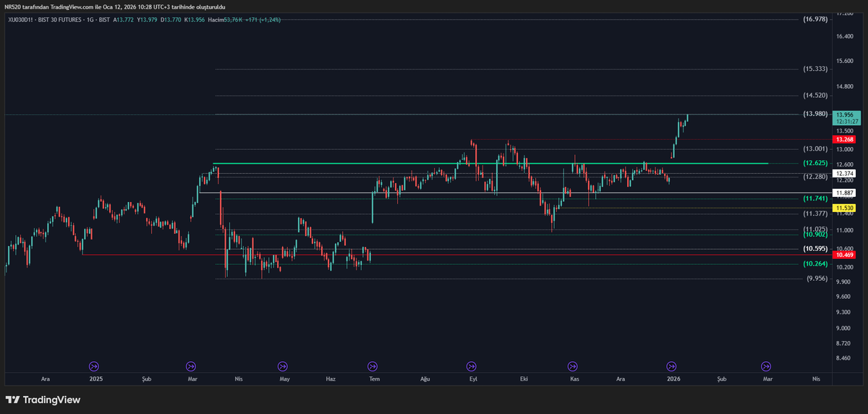Click the (12.280) level label
This screenshot has height=414, width=868.
coord(815,177)
